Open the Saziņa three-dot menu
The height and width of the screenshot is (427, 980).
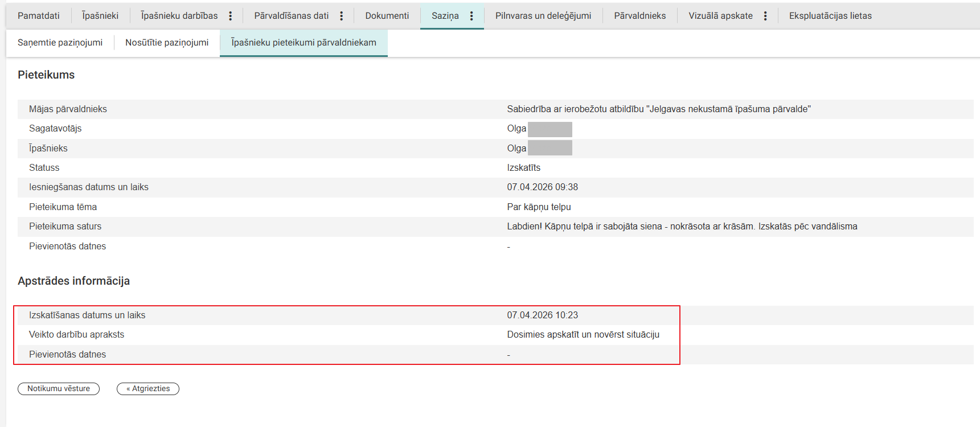click(471, 16)
